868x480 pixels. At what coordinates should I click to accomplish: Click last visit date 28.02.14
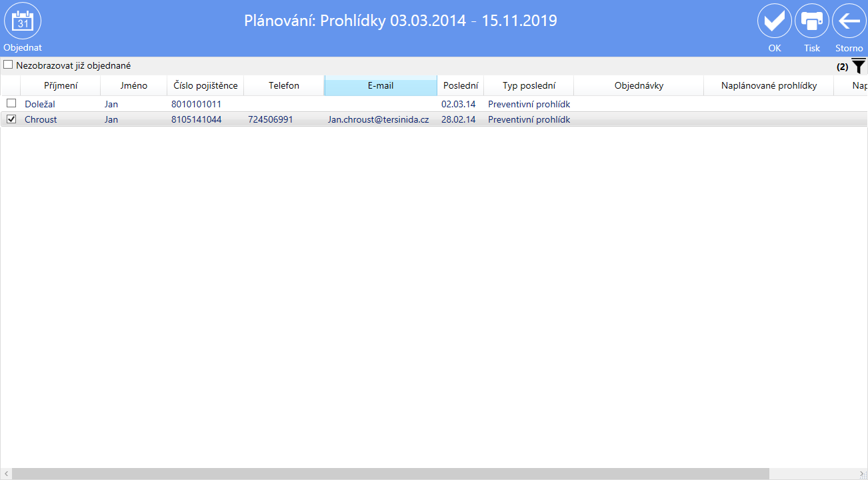(x=458, y=119)
